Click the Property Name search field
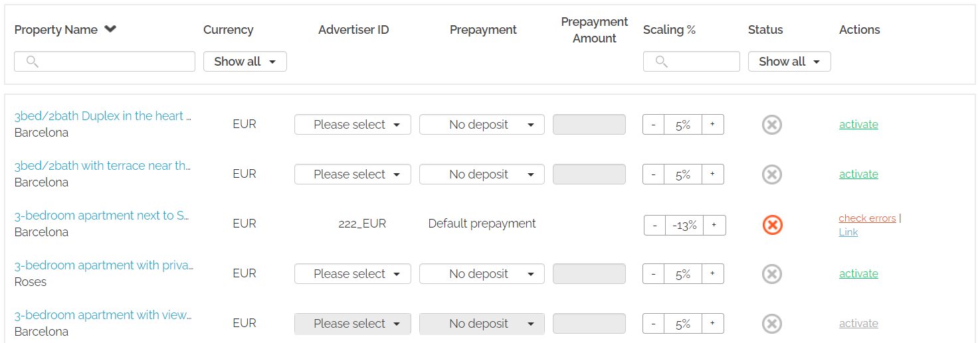Screen dimensions: 980x343 click(104, 62)
